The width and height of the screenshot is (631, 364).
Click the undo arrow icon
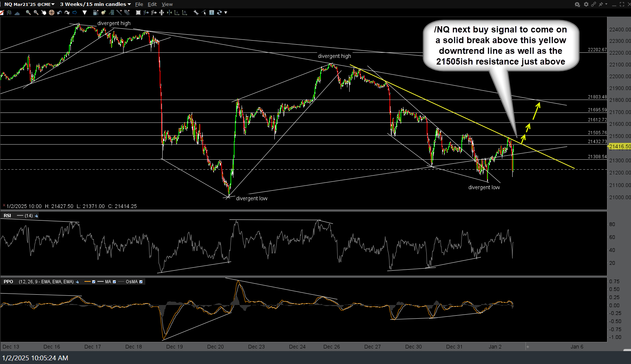pos(59,13)
